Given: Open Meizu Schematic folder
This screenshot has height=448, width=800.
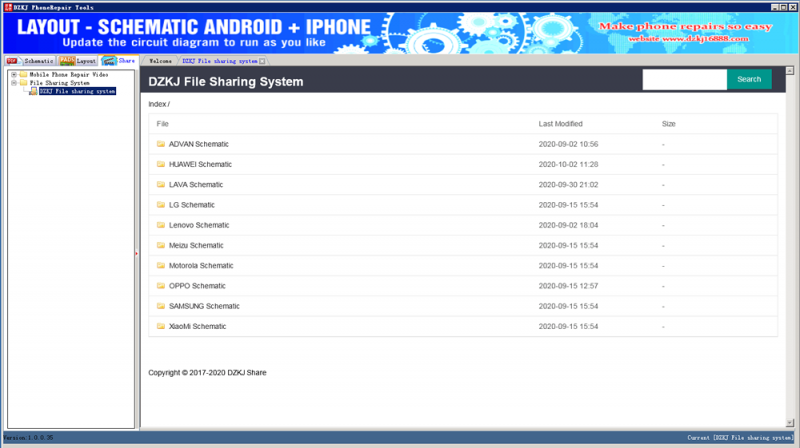Looking at the screenshot, I should click(x=196, y=245).
